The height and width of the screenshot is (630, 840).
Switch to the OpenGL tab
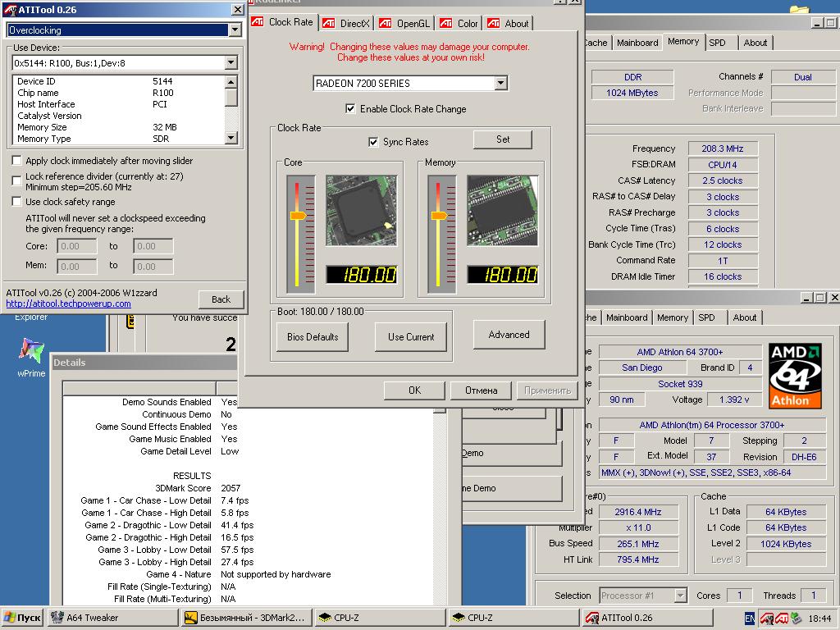(x=405, y=23)
